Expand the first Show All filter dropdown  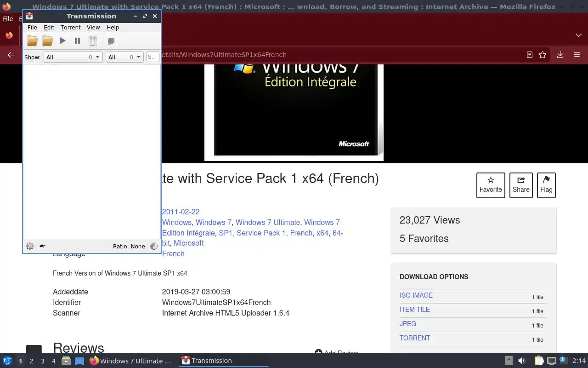(x=73, y=57)
